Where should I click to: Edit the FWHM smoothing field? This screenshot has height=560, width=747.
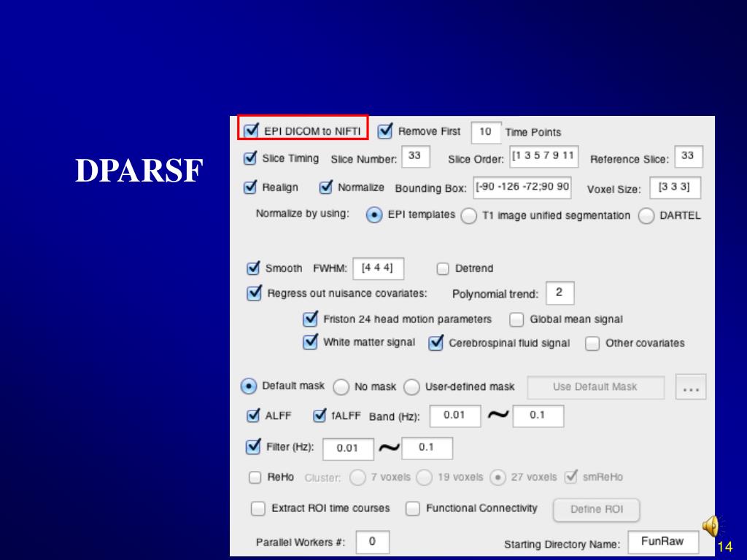pos(379,268)
